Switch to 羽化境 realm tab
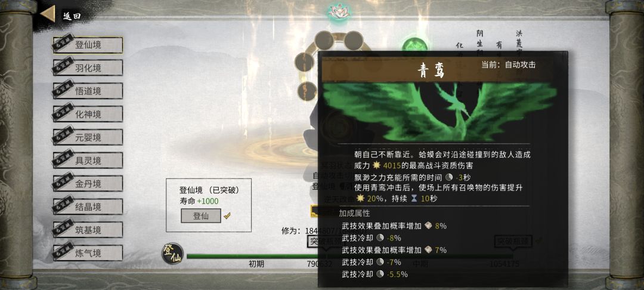 tap(88, 68)
